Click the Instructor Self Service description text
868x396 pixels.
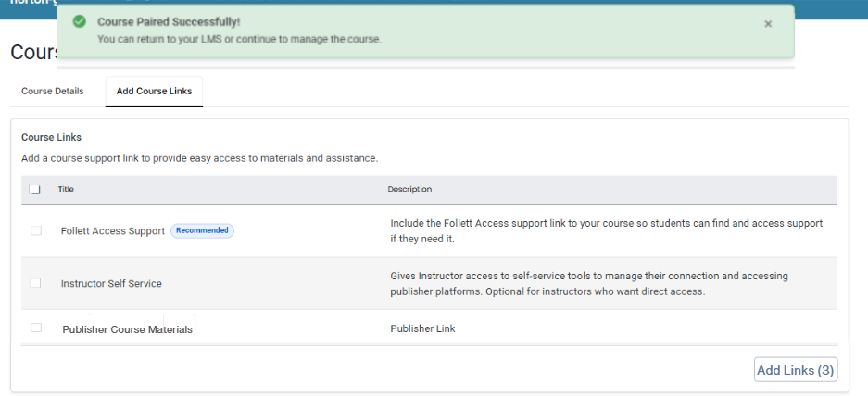[x=589, y=284]
